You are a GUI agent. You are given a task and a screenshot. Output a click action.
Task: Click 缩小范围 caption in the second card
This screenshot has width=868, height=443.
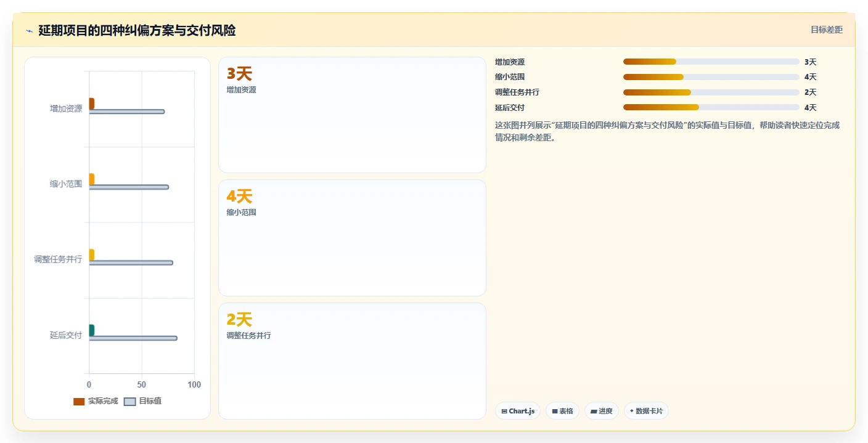[x=241, y=212]
